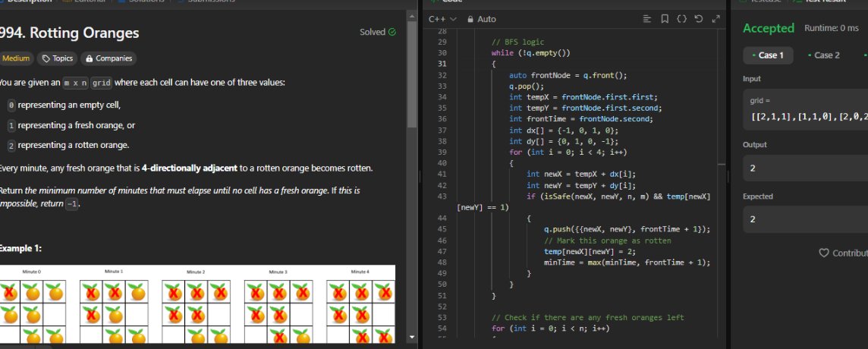Open the curly braces snippet icon
Image resolution: width=868 pixels, height=349 pixels.
(681, 19)
